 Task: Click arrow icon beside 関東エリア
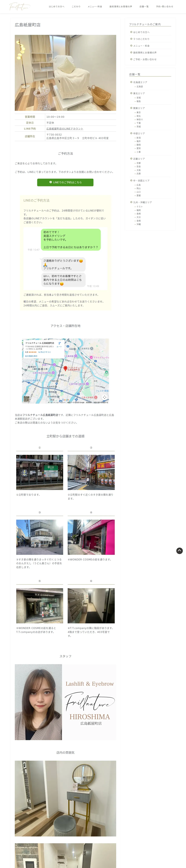131,108
